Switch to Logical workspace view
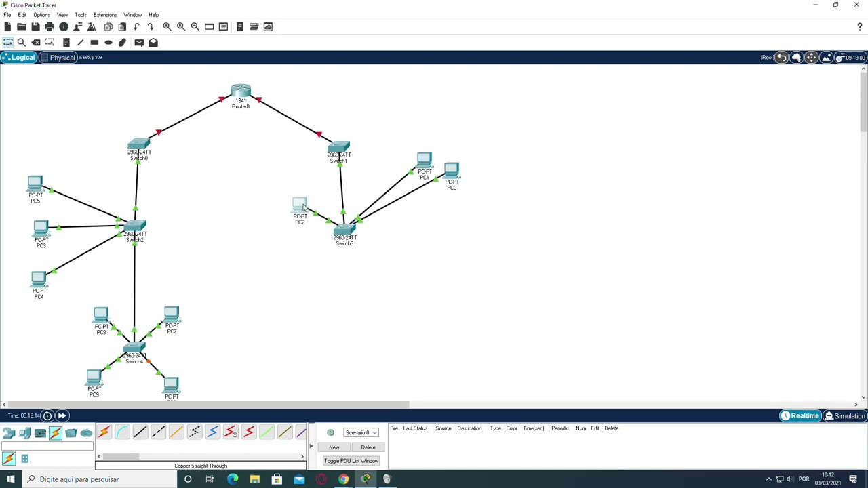Viewport: 868px width, 488px height. 18,58
